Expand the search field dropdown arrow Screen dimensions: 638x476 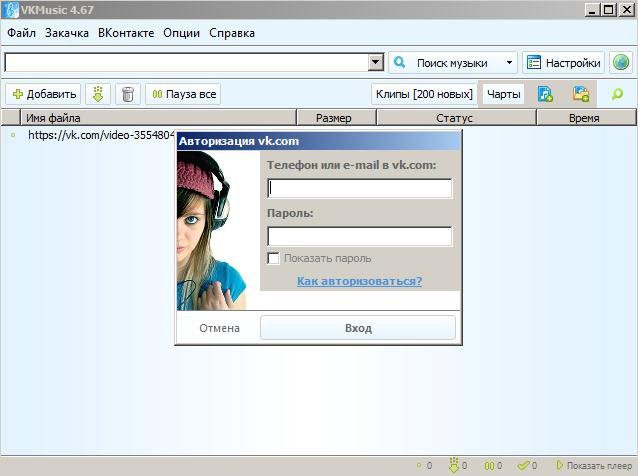click(376, 63)
